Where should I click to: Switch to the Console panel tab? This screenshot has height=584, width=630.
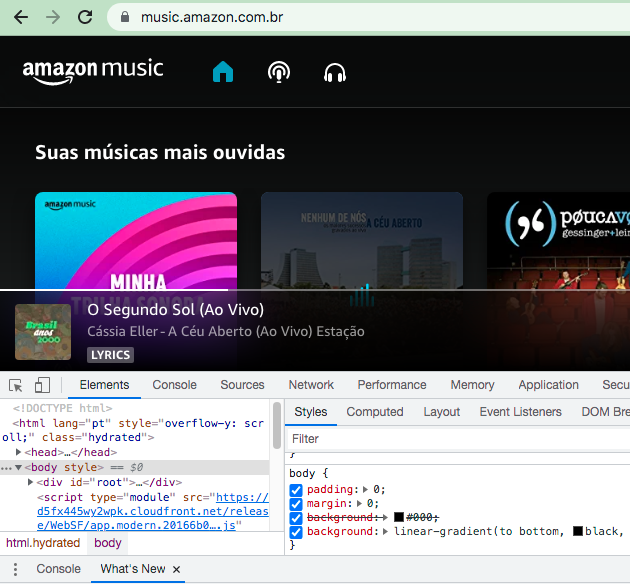pyautogui.click(x=174, y=385)
